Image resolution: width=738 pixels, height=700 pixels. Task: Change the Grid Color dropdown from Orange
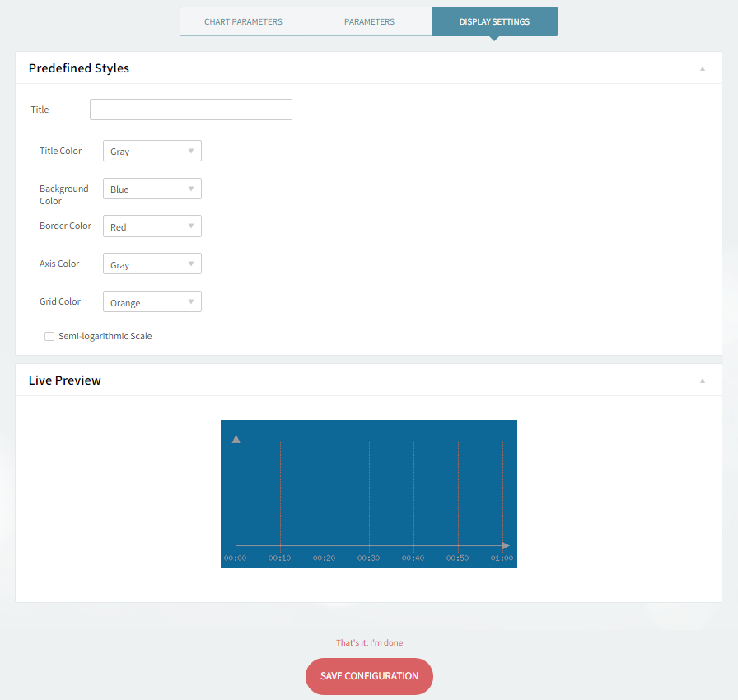click(x=152, y=302)
